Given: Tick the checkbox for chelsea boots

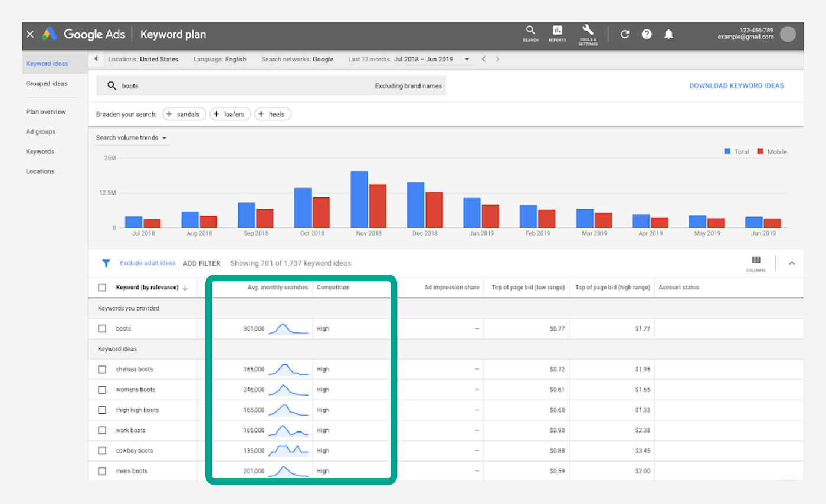Looking at the screenshot, I should (x=103, y=370).
